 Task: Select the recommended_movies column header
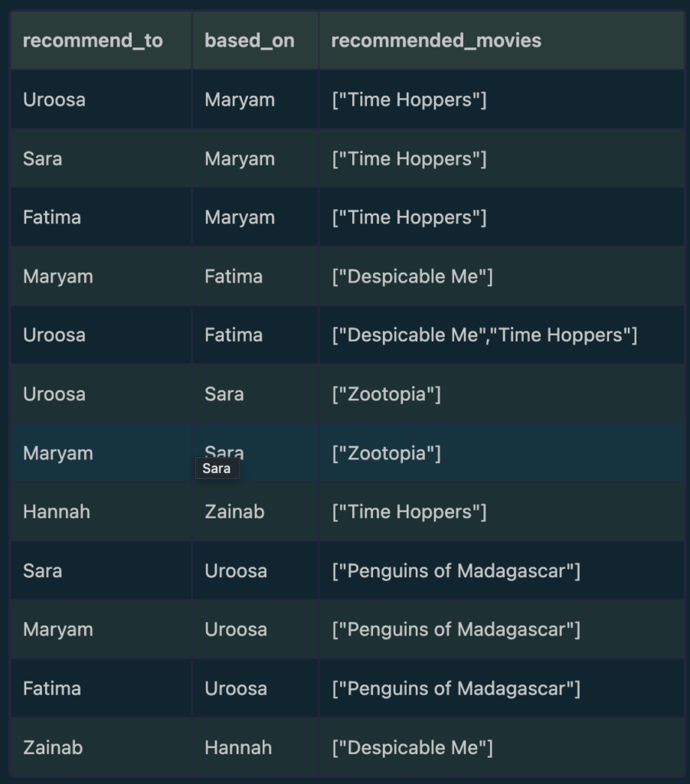(436, 41)
